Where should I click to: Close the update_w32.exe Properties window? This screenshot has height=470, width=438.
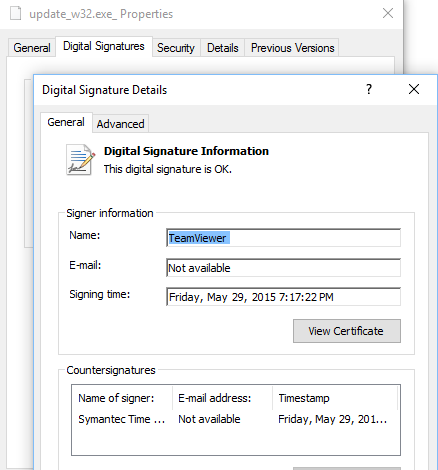(x=388, y=13)
